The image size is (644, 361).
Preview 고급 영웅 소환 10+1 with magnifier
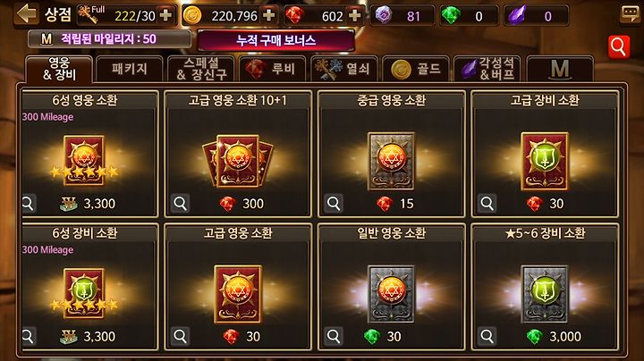(x=181, y=203)
